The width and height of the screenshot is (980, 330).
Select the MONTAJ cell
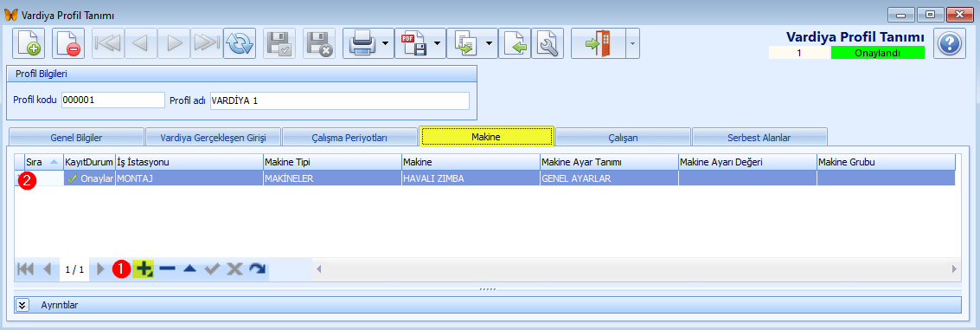(189, 178)
